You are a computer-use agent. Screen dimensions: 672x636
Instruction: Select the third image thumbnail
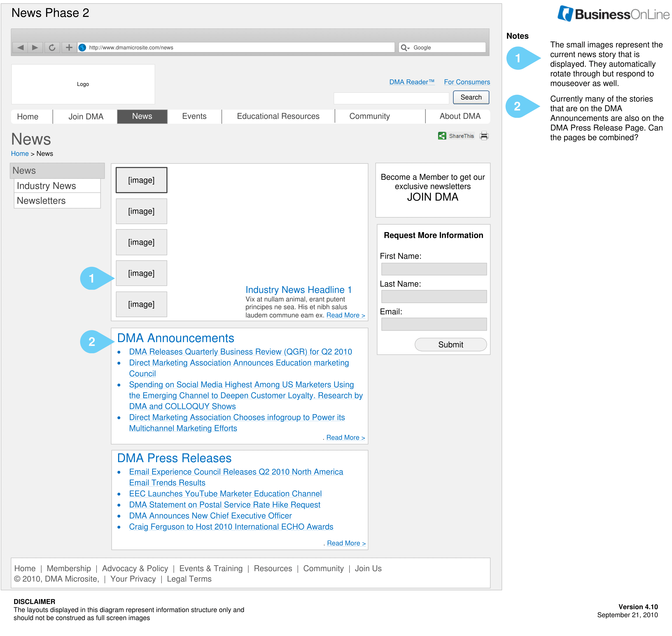(x=141, y=242)
